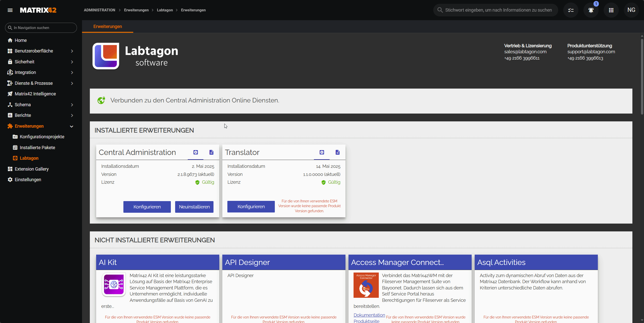This screenshot has width=644, height=323.
Task: Click Translator install date 14. Mai 2025
Action: (328, 167)
